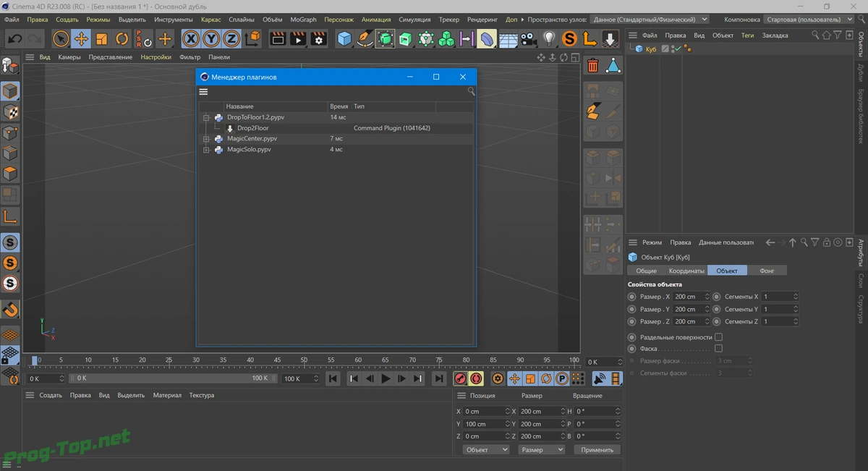The width and height of the screenshot is (868, 471).
Task: Open Render Settings with the clapperboard gear icon
Action: [318, 38]
